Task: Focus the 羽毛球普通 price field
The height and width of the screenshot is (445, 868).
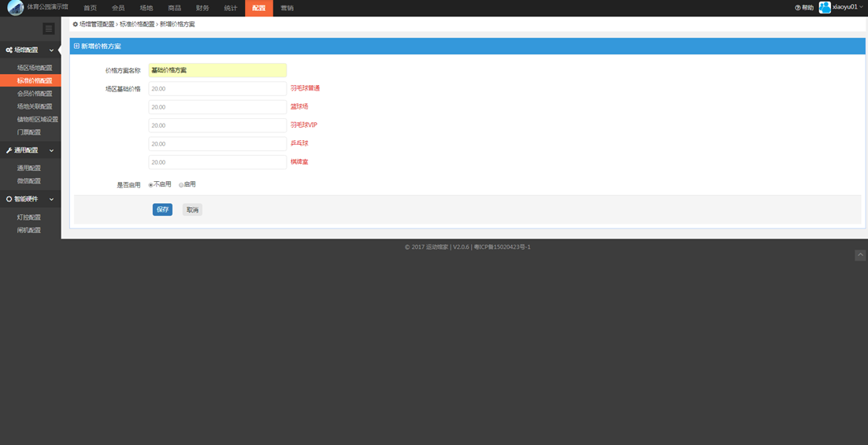Action: (x=217, y=88)
